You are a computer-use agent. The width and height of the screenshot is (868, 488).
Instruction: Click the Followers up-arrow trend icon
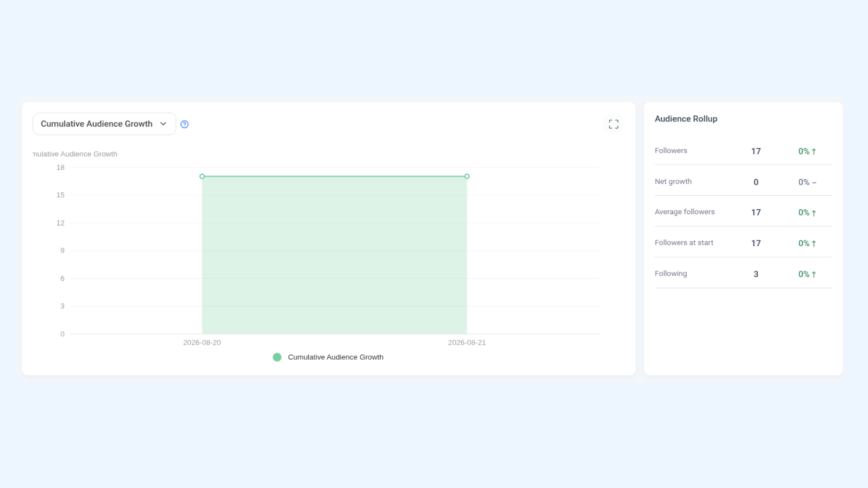point(814,151)
